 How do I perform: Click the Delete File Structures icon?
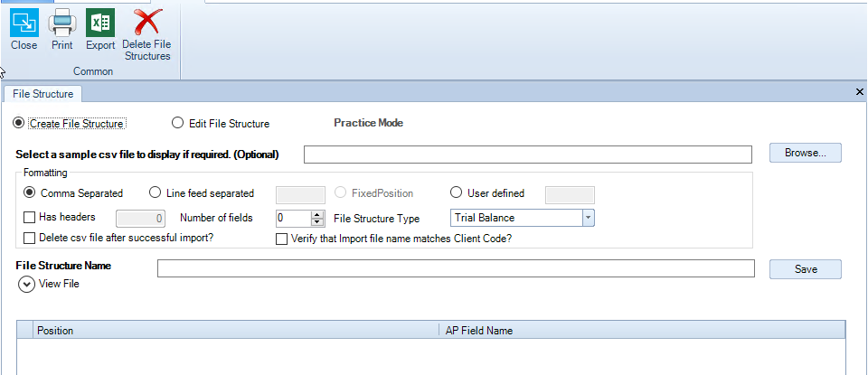[147, 22]
